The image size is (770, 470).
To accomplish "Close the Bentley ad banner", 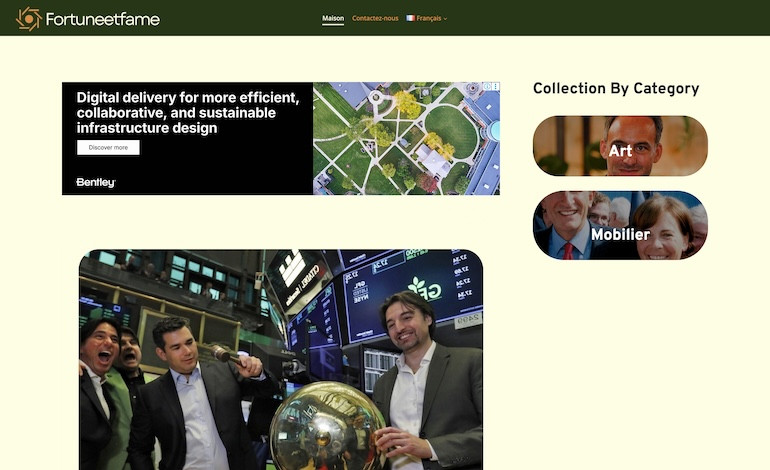I will pos(495,87).
